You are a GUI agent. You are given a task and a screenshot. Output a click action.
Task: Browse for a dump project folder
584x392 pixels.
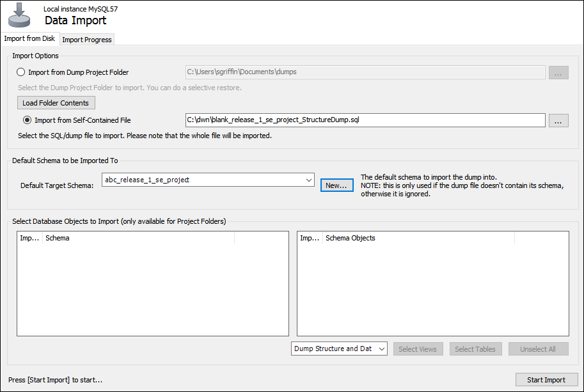558,72
